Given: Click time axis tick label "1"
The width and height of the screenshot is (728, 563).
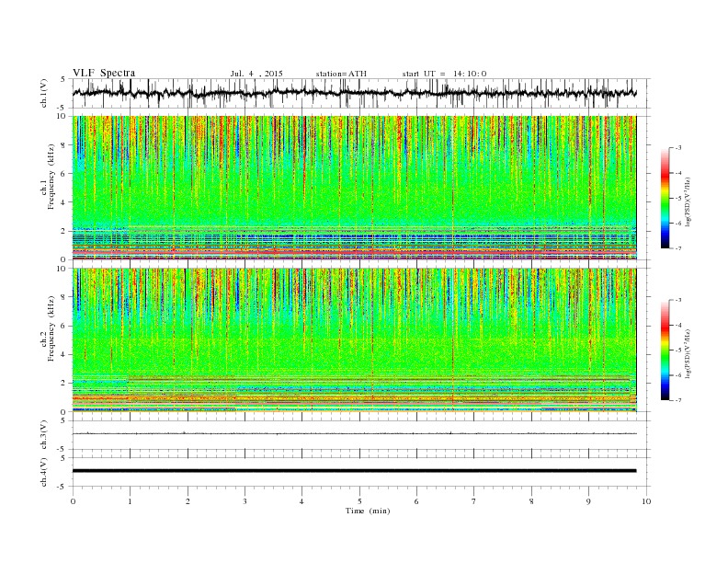Looking at the screenshot, I should [x=130, y=501].
